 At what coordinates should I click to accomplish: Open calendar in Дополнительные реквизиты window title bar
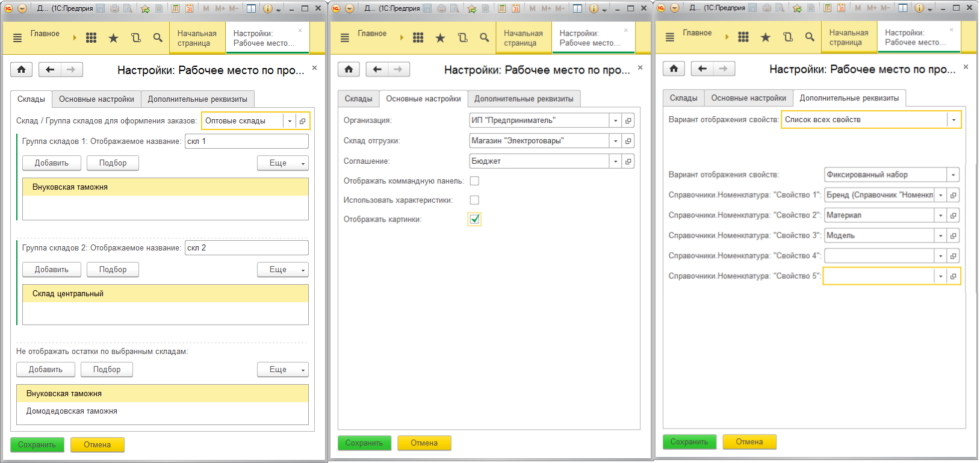tap(841, 8)
